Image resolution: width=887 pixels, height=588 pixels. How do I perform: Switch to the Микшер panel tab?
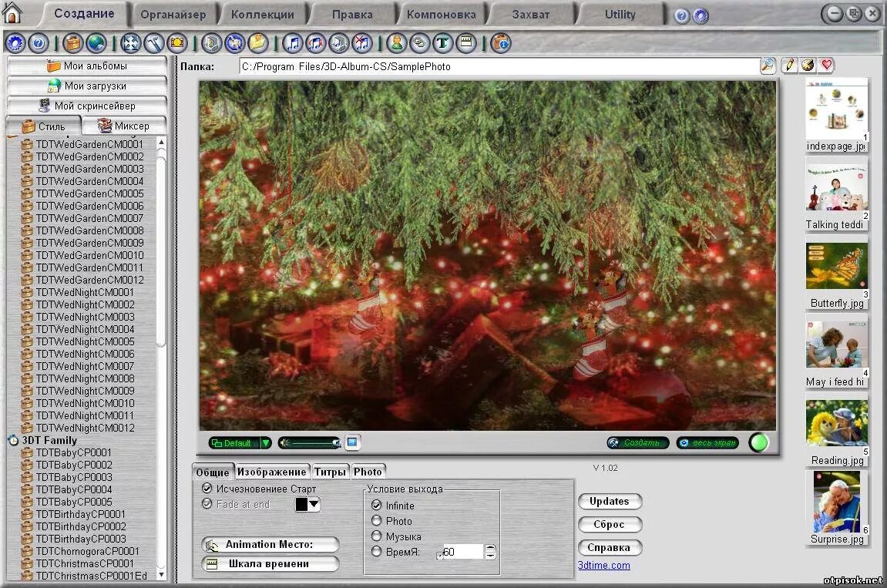click(124, 126)
